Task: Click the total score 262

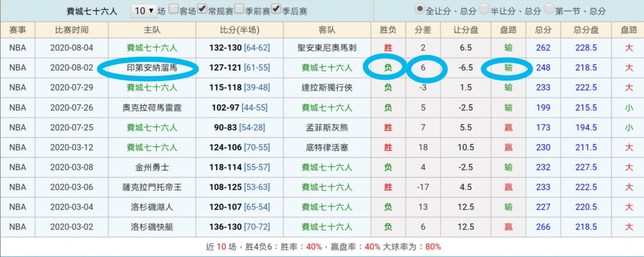Action: (543, 48)
